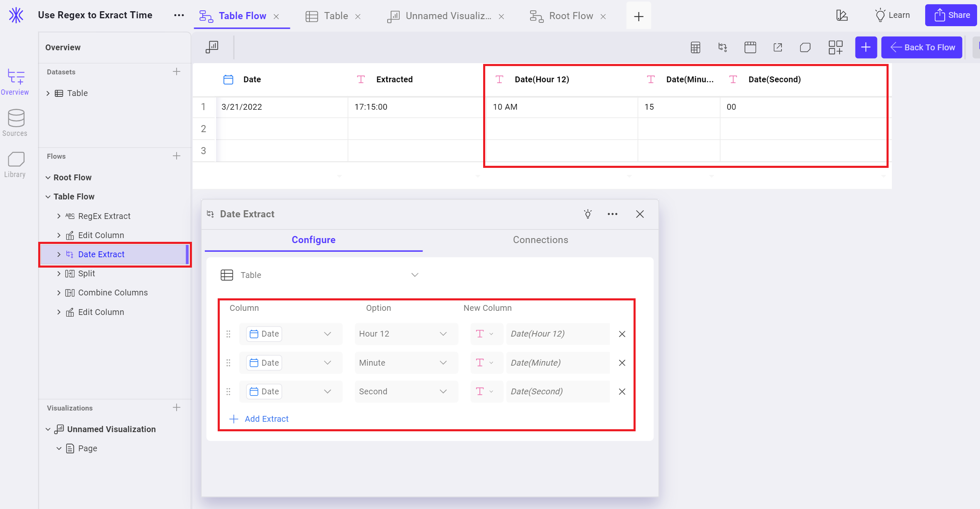Open the Overview sidebar panel
This screenshot has height=509, width=980.
click(15, 83)
